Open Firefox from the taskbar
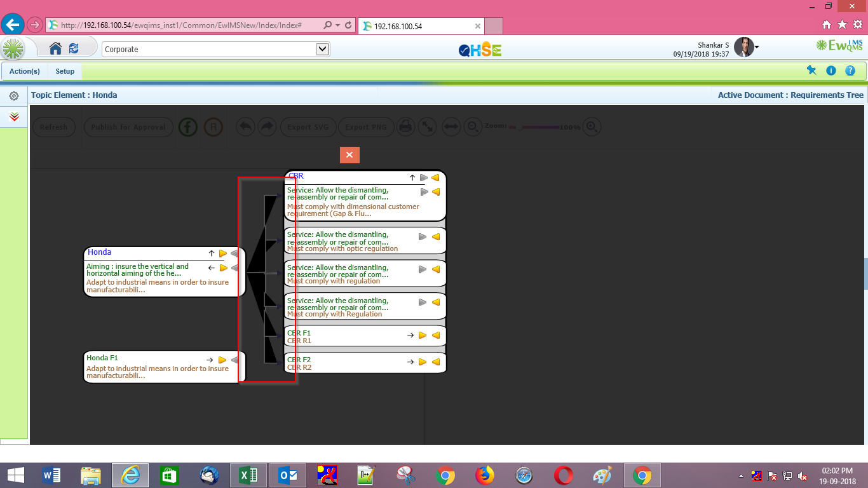 click(x=485, y=475)
